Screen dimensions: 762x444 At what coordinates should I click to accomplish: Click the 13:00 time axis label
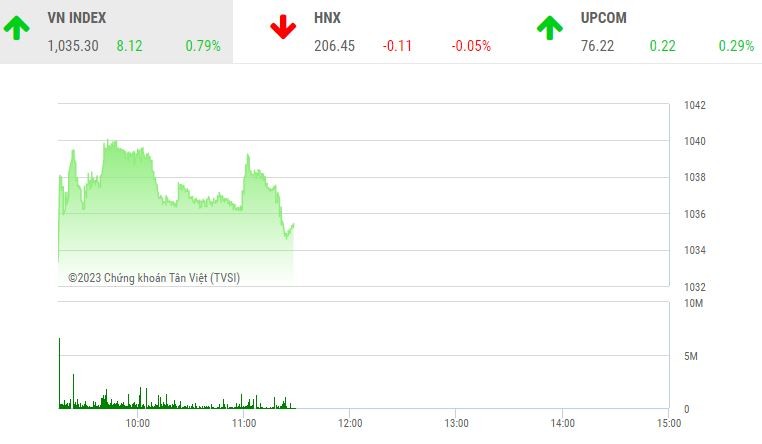point(456,424)
